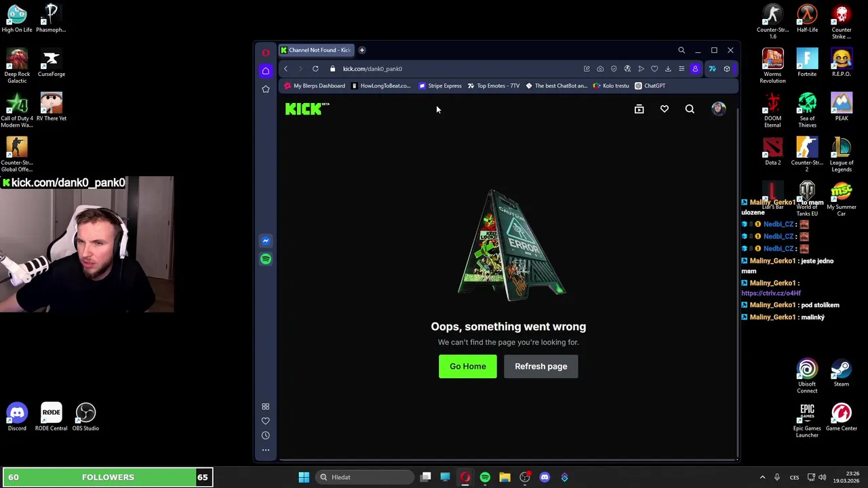Open Easy Setup lines icon
The image size is (868, 488).
[682, 68]
